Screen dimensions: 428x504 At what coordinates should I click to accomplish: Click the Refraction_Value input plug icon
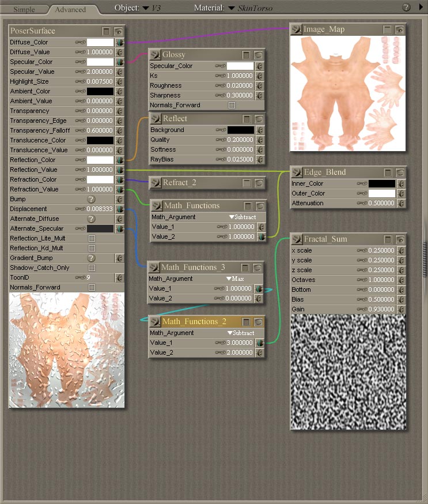tap(120, 189)
